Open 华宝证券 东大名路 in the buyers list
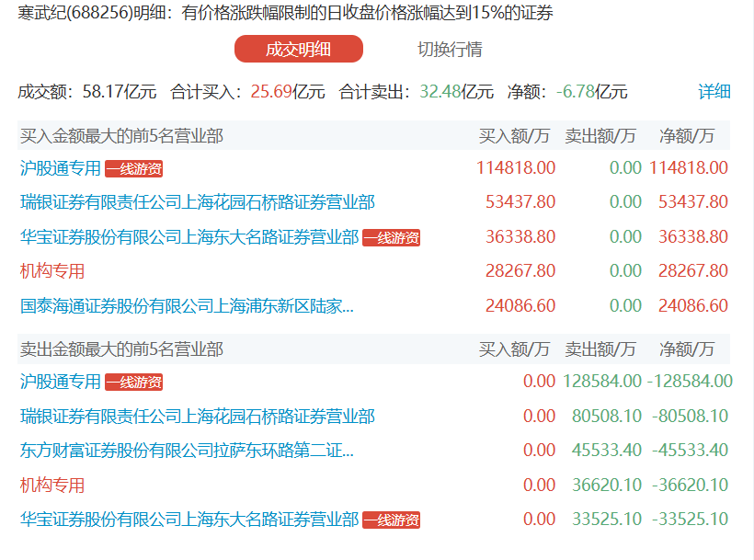 (x=189, y=237)
